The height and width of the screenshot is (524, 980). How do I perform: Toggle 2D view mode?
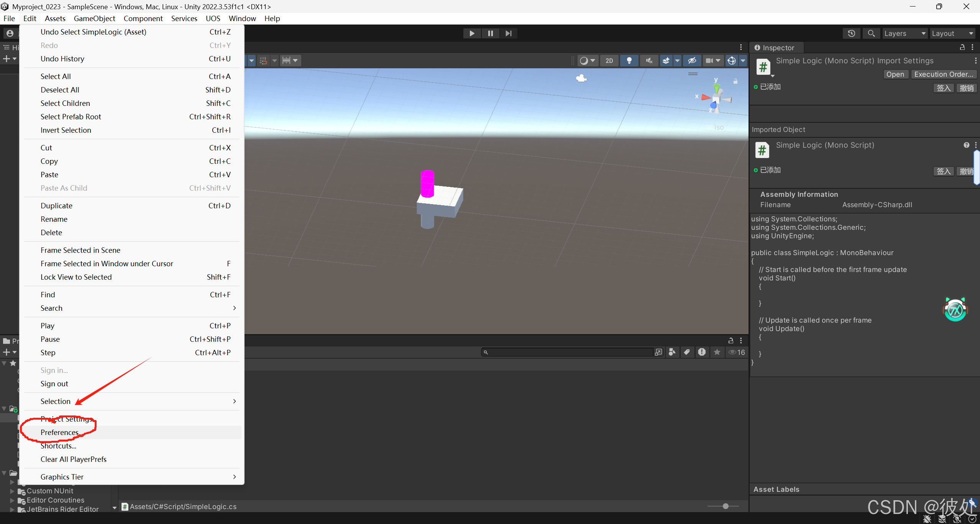609,61
